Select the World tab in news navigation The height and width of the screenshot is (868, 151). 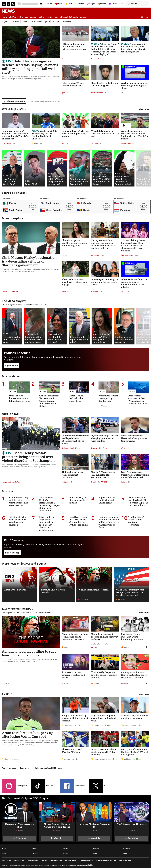pyautogui.click(x=16, y=17)
